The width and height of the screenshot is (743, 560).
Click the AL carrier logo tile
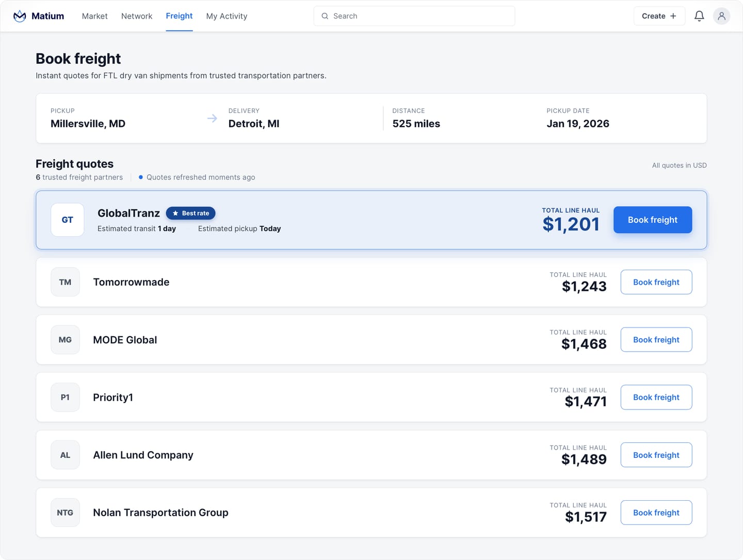(x=65, y=455)
